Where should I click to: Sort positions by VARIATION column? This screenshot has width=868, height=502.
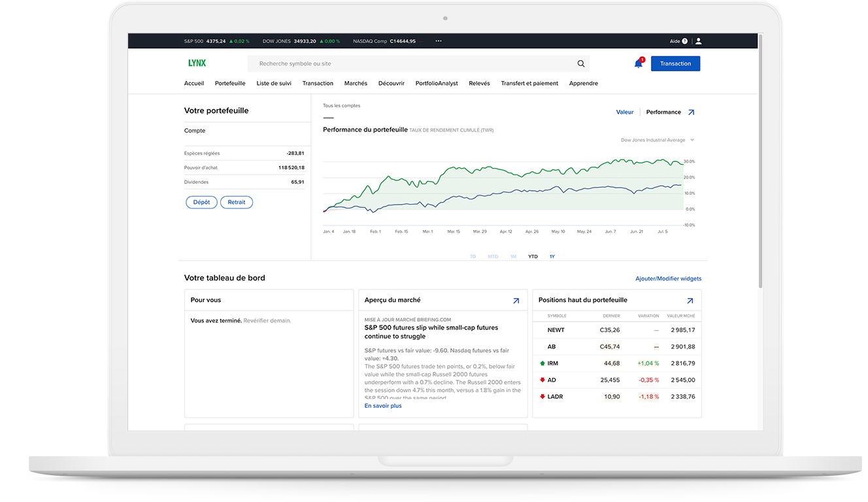[648, 316]
